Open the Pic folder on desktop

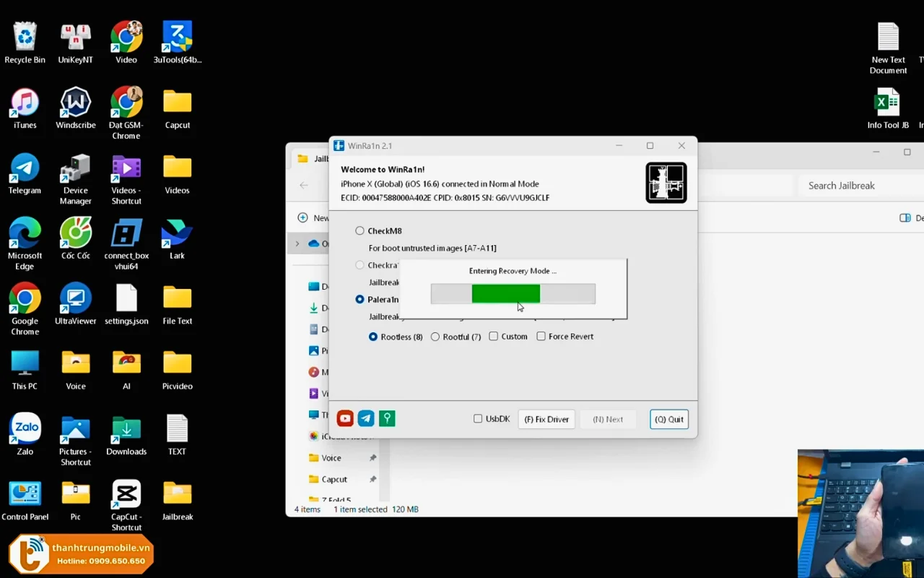[75, 500]
